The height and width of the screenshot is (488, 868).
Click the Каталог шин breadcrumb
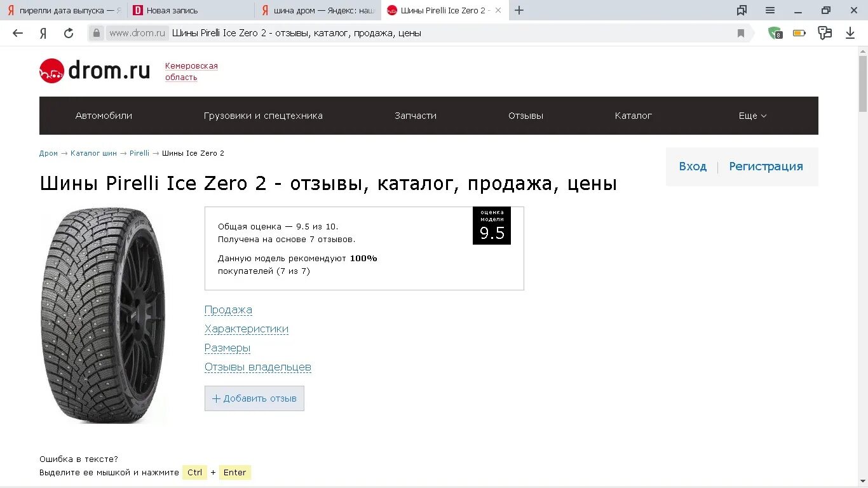93,153
